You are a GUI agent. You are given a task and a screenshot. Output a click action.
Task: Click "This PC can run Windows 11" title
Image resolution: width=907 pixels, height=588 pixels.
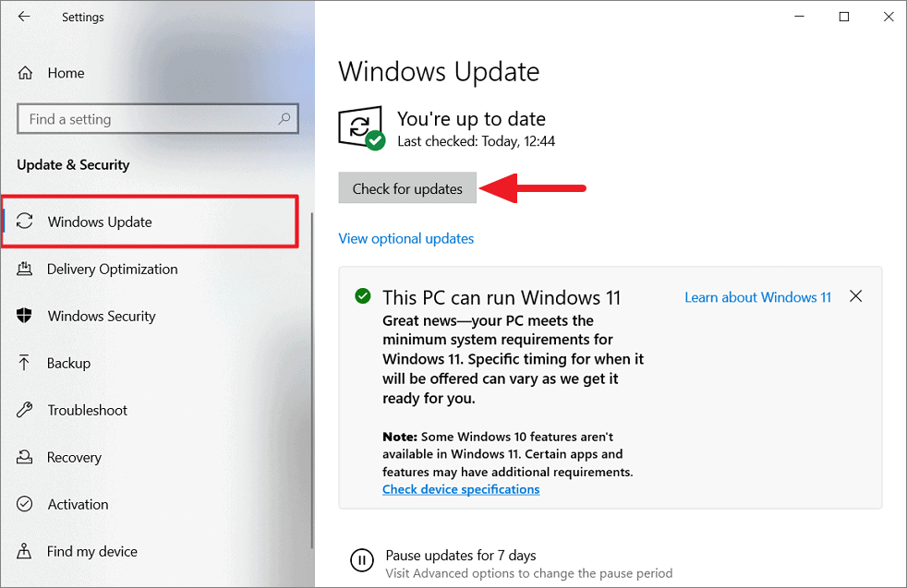click(x=502, y=297)
